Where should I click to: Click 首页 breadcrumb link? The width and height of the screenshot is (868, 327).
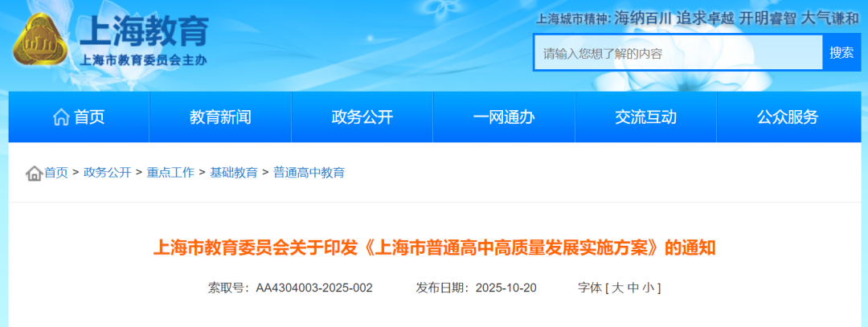pos(56,173)
